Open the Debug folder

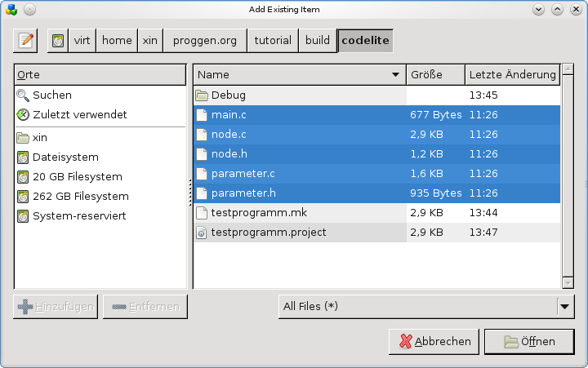228,95
